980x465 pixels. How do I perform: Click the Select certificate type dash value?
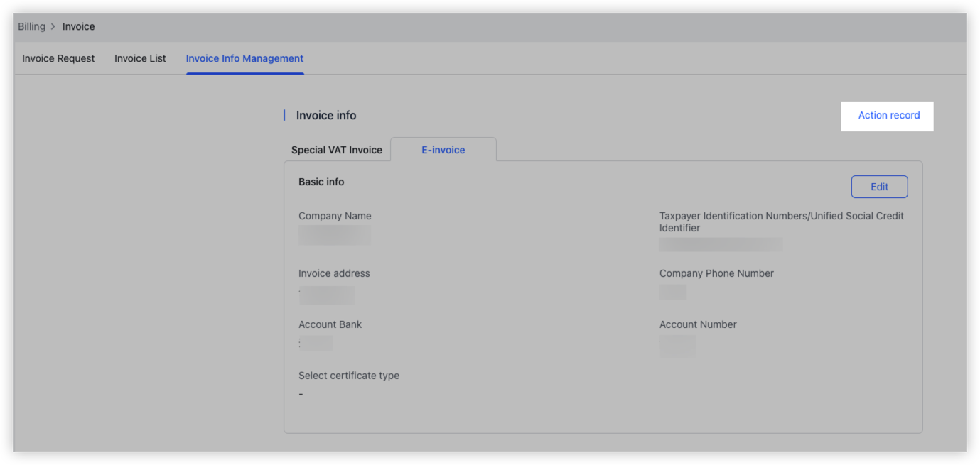coord(301,393)
